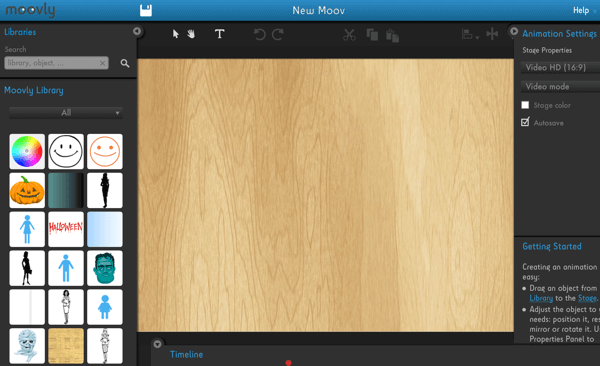Click the paste clipboard icon
This screenshot has width=600, height=366.
(x=392, y=36)
